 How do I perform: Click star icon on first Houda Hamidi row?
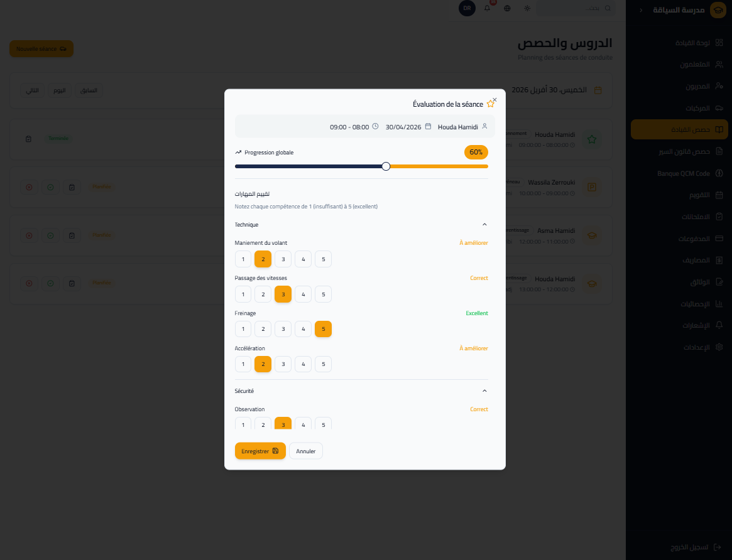[592, 139]
